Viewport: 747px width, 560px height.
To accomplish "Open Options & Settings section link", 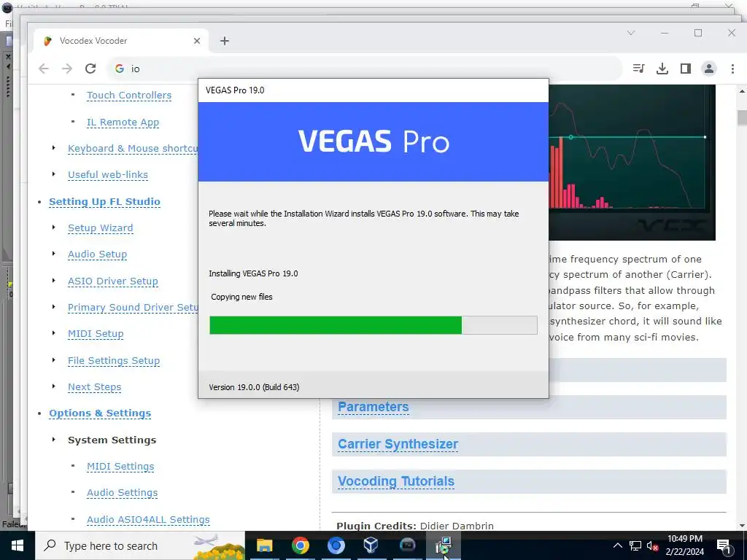I will 99,413.
